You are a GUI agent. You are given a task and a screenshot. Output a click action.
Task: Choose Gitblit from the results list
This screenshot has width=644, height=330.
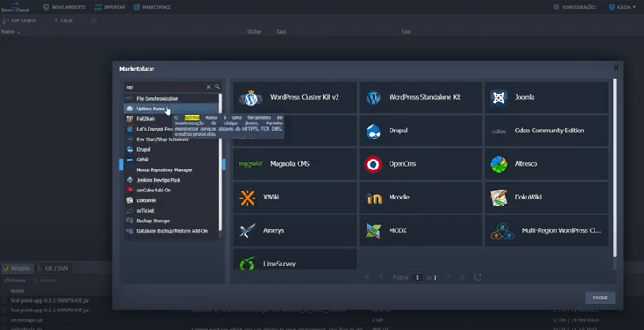point(171,160)
